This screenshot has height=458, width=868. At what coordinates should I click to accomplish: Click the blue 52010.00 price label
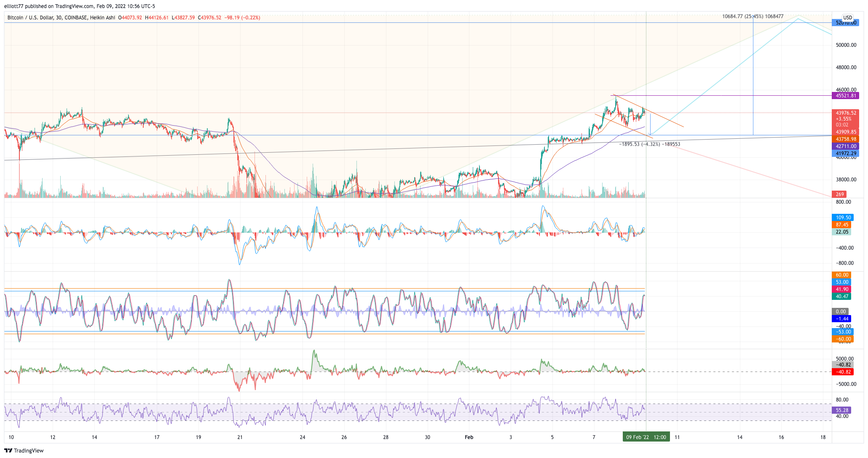click(x=845, y=23)
